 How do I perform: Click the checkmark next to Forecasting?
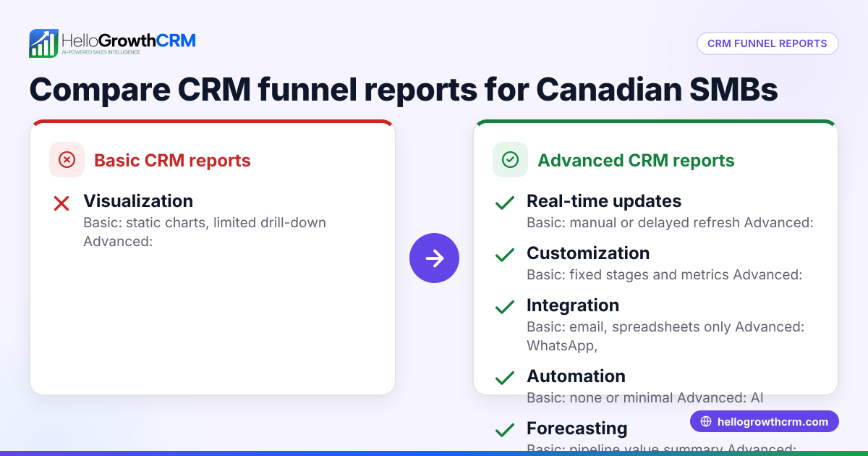point(505,430)
